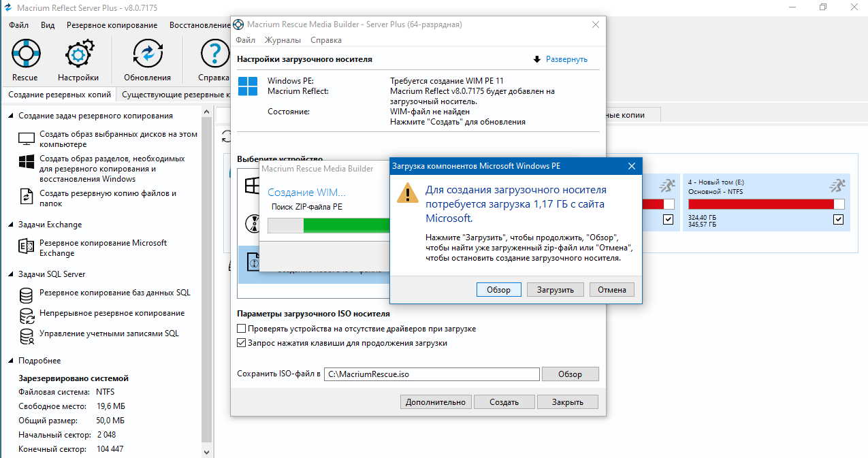Open the Справка question mark toolbar icon

tap(214, 53)
